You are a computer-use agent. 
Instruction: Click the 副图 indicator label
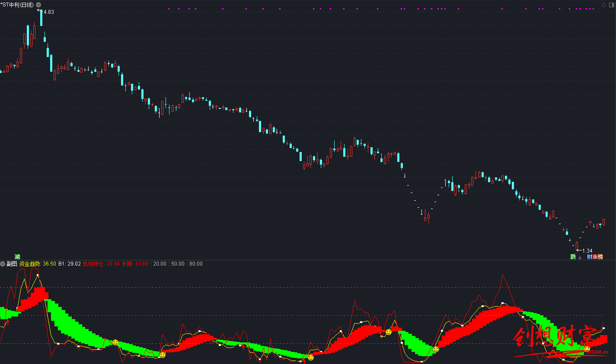(x=12, y=264)
